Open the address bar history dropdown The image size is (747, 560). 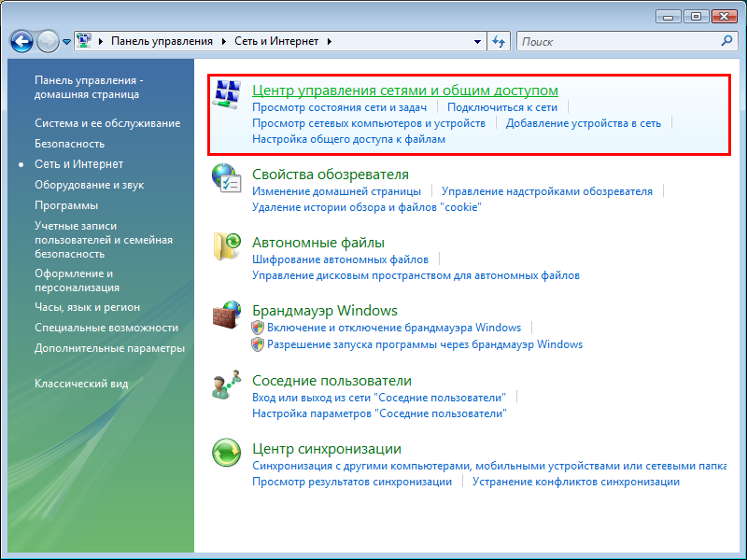(477, 42)
